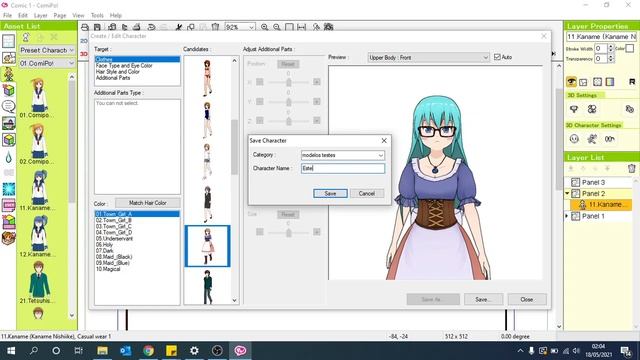This screenshot has width=640, height=360.
Task: Click Save in the Save Character dialog
Action: pos(331,193)
